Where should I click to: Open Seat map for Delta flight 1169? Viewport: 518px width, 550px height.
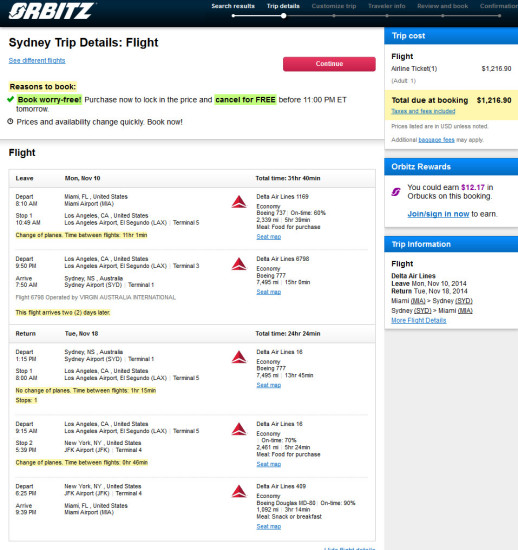coord(268,237)
